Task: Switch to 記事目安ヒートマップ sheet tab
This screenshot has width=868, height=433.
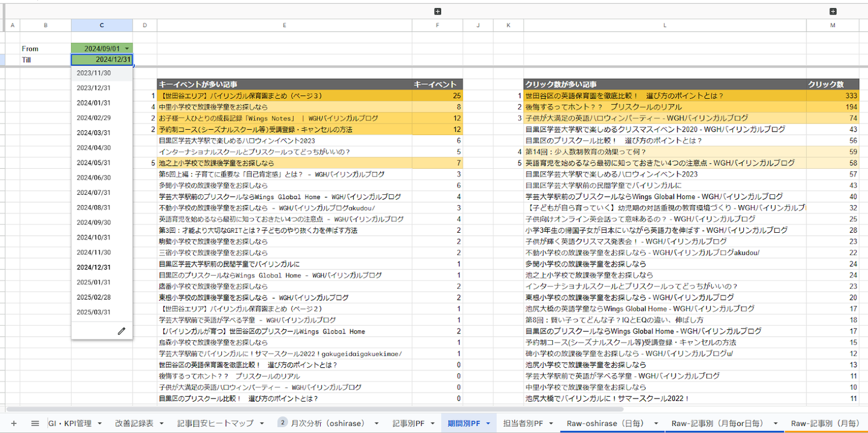Action: (215, 423)
